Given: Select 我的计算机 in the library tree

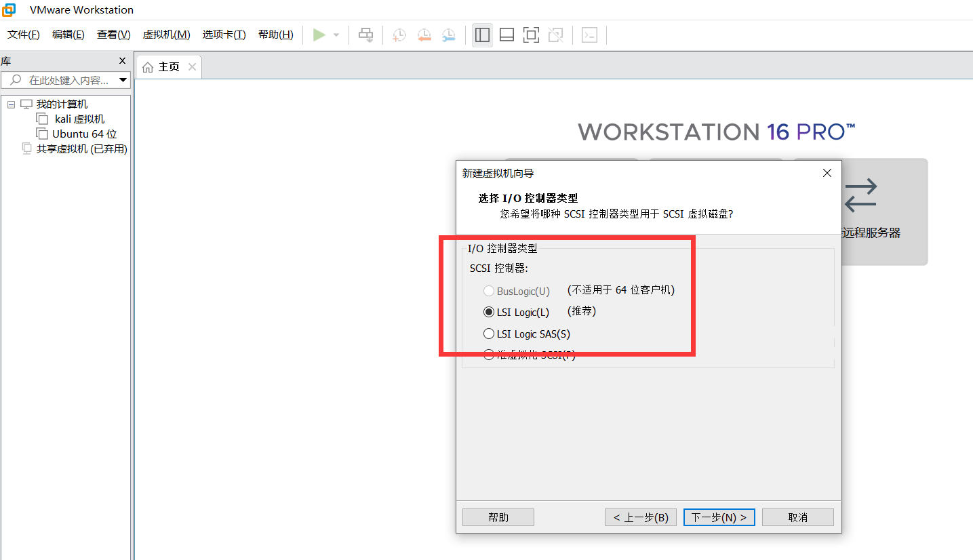Looking at the screenshot, I should (62, 104).
